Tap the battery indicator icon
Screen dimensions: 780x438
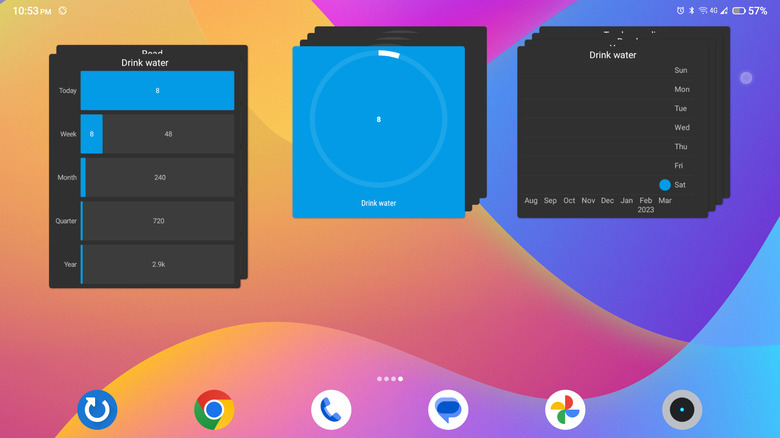click(739, 10)
